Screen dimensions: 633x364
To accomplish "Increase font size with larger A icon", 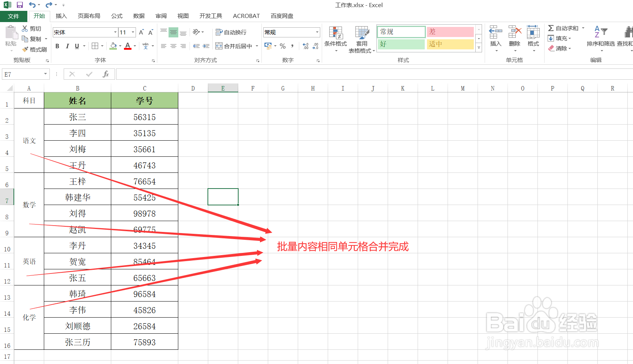I will coord(141,32).
